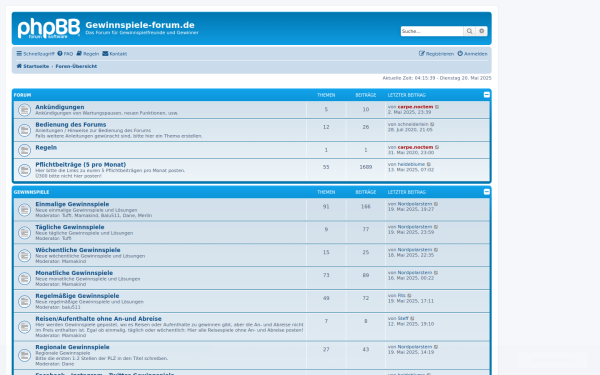Click Registrieren to sign up
The height and width of the screenshot is (375, 600).
coord(436,54)
